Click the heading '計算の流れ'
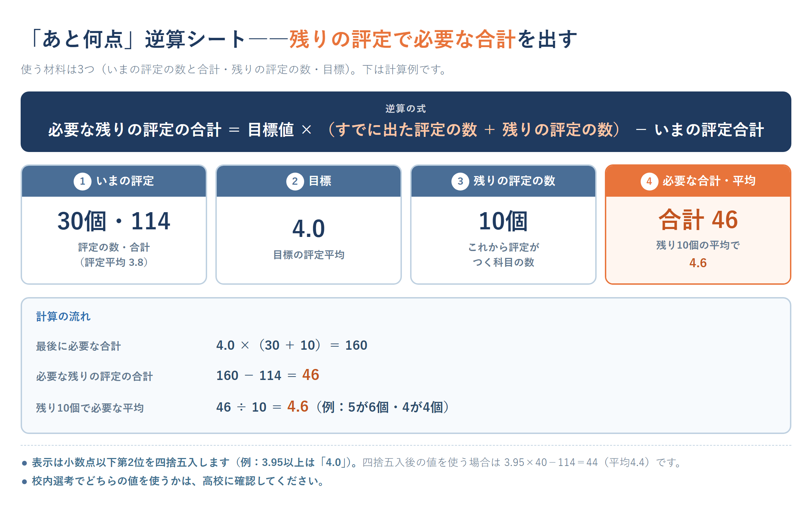Viewport: 812px width, 511px height. 63,316
